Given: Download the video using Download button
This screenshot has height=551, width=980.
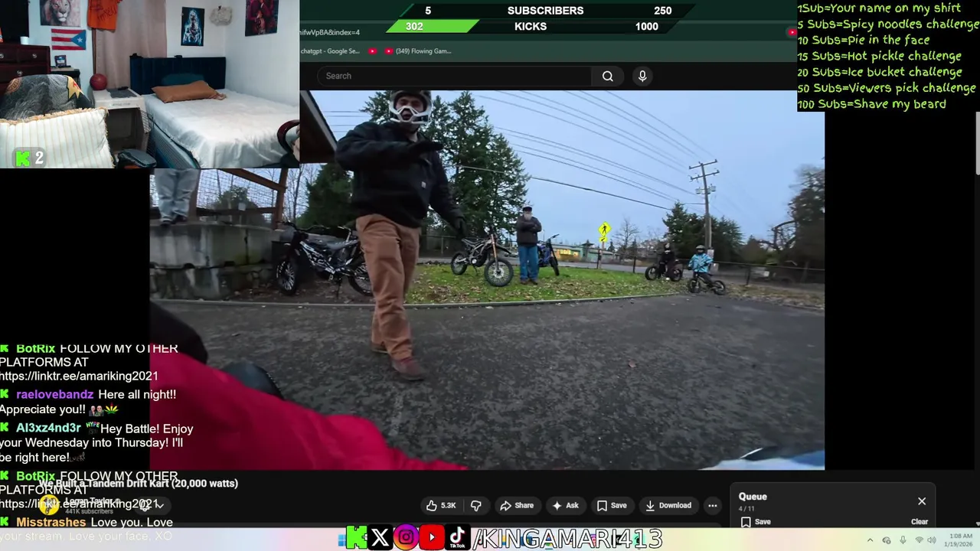Looking at the screenshot, I should (668, 505).
